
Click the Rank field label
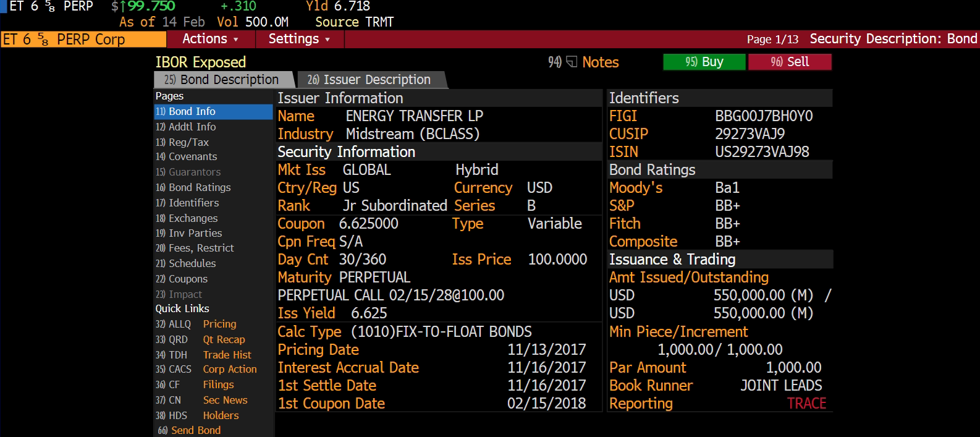coord(294,206)
